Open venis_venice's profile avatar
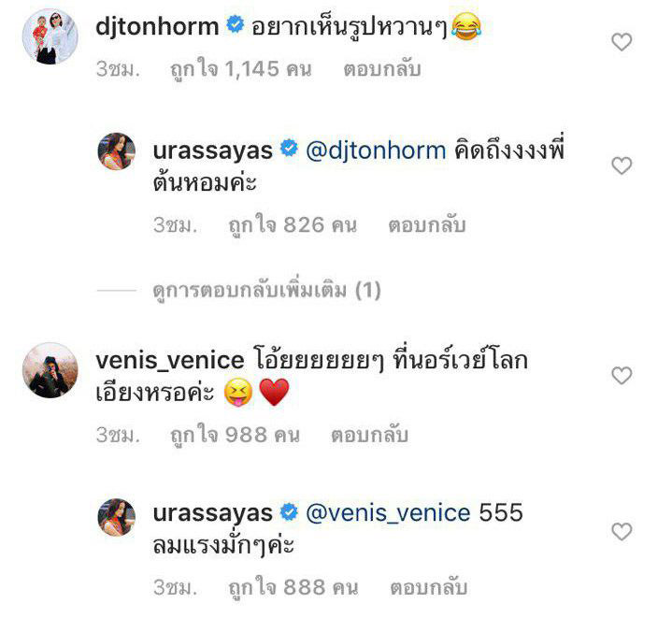Viewport: 672px width, 632px height. (50, 370)
